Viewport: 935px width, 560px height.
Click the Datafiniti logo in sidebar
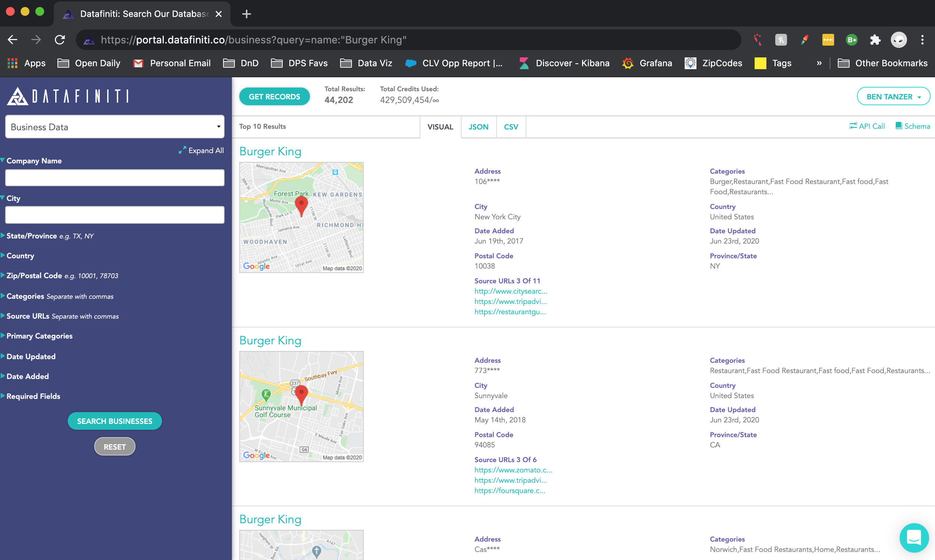tap(68, 96)
